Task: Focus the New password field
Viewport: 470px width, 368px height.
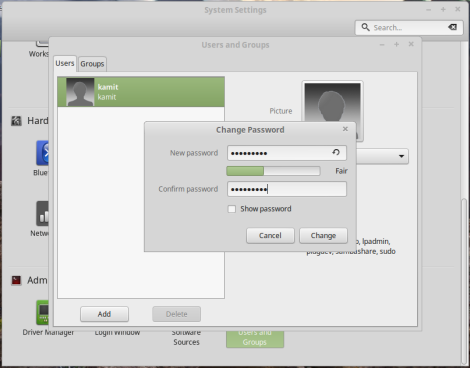Action: 287,153
